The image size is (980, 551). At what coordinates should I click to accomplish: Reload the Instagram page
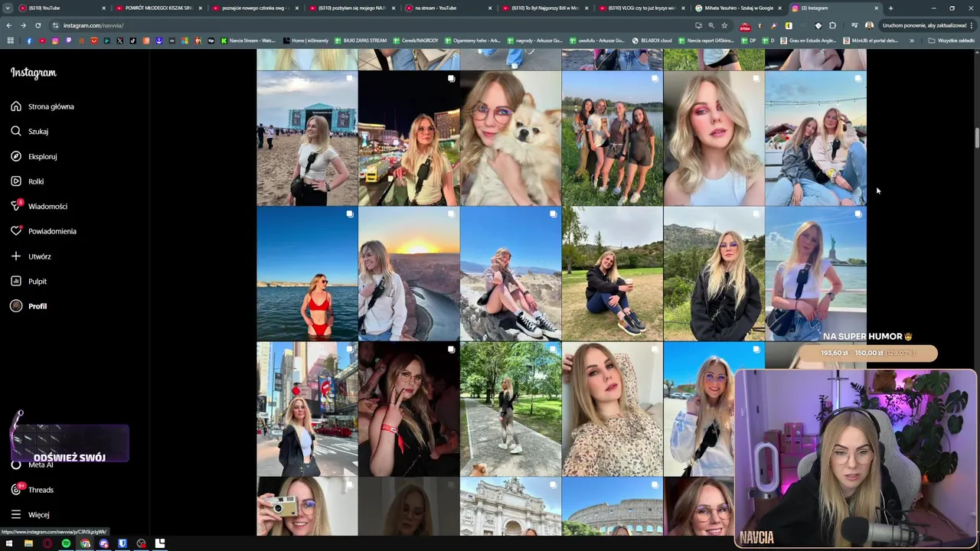38,25
